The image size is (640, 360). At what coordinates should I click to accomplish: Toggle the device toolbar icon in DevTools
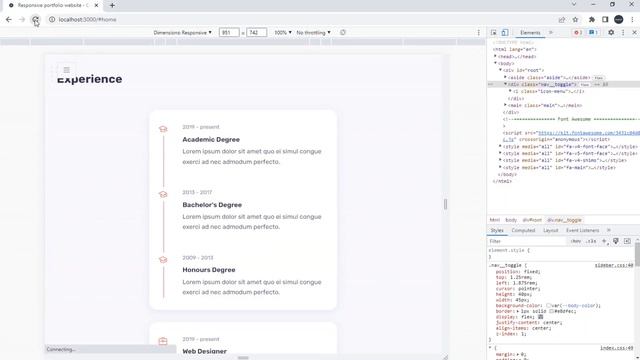point(505,32)
